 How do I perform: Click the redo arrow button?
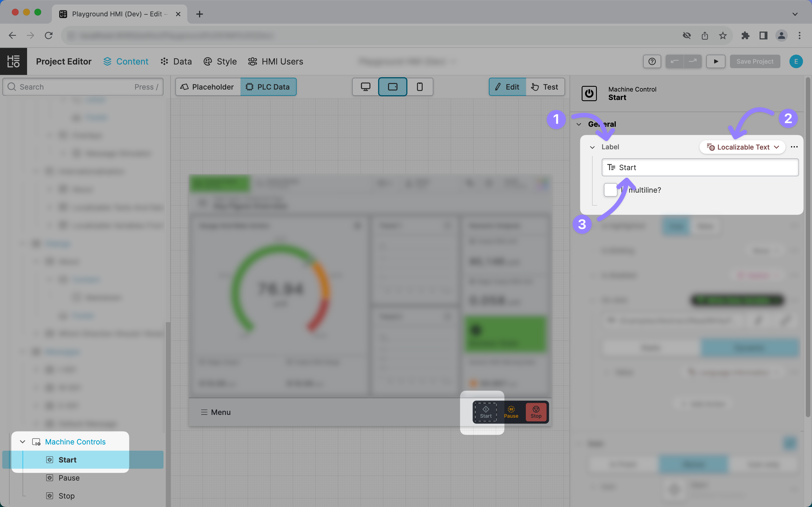pyautogui.click(x=692, y=61)
